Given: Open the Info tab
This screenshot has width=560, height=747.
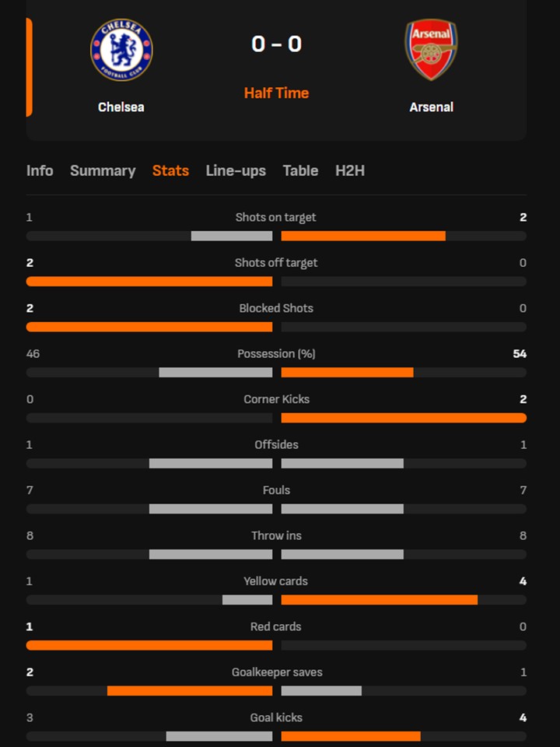Looking at the screenshot, I should (x=40, y=170).
